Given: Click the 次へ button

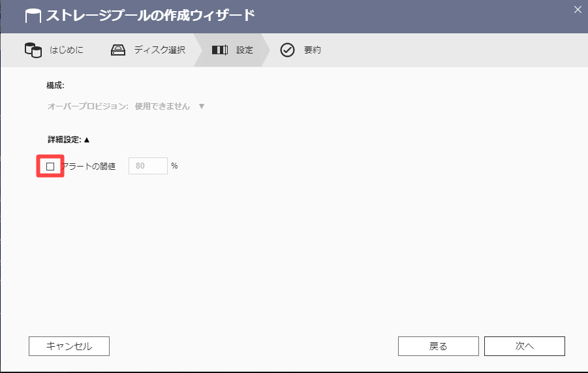Looking at the screenshot, I should coord(525,346).
